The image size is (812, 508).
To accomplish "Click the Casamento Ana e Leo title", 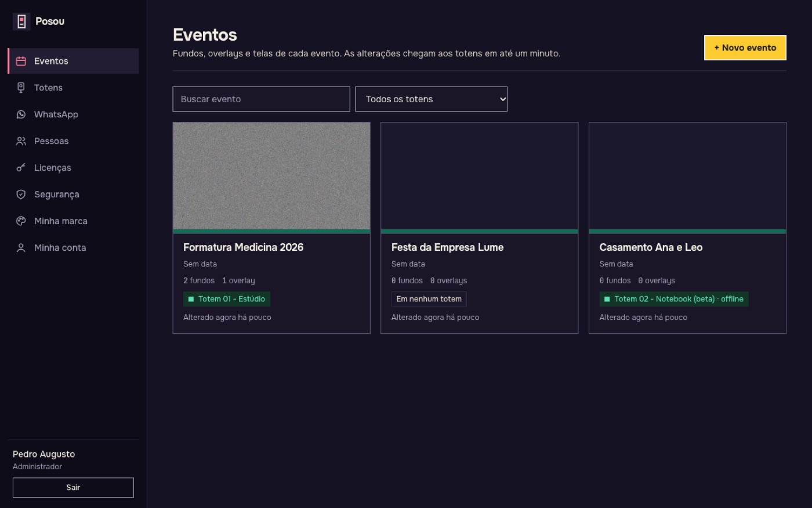I will click(651, 247).
